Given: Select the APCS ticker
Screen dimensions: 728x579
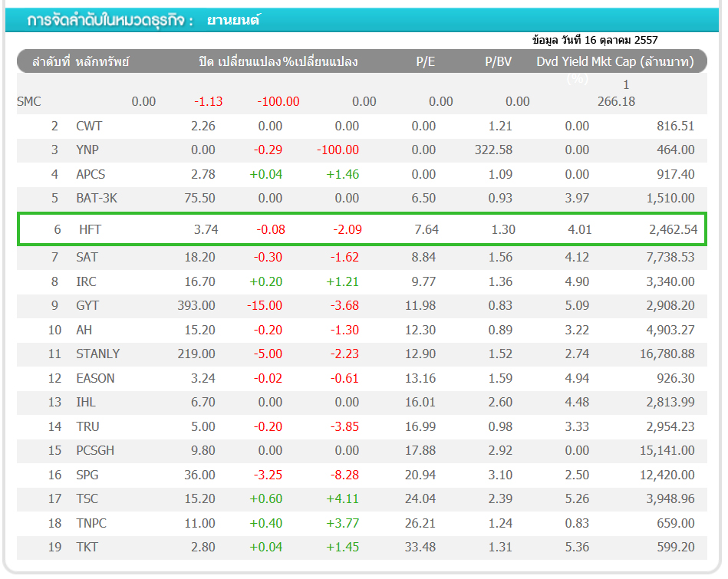Looking at the screenshot, I should [x=91, y=175].
